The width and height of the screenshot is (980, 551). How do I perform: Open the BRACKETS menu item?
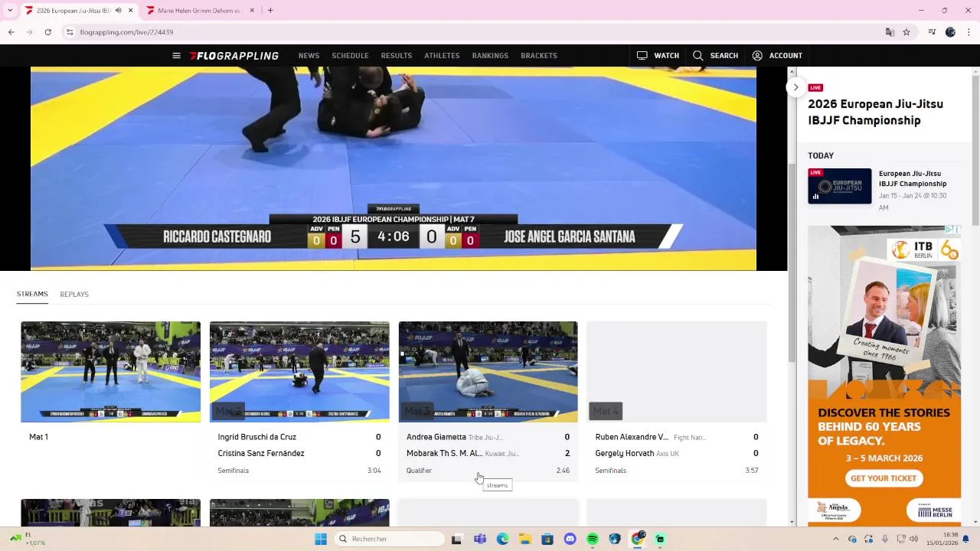pyautogui.click(x=539, y=56)
